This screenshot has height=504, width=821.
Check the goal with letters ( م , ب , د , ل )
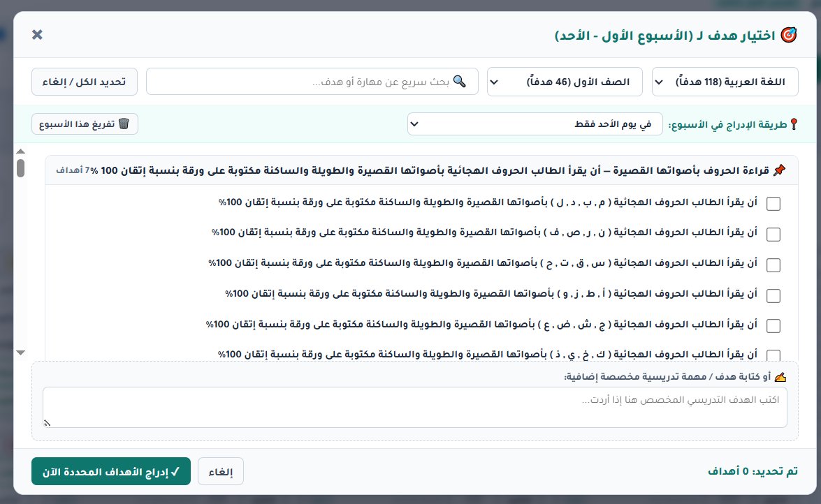tap(773, 204)
